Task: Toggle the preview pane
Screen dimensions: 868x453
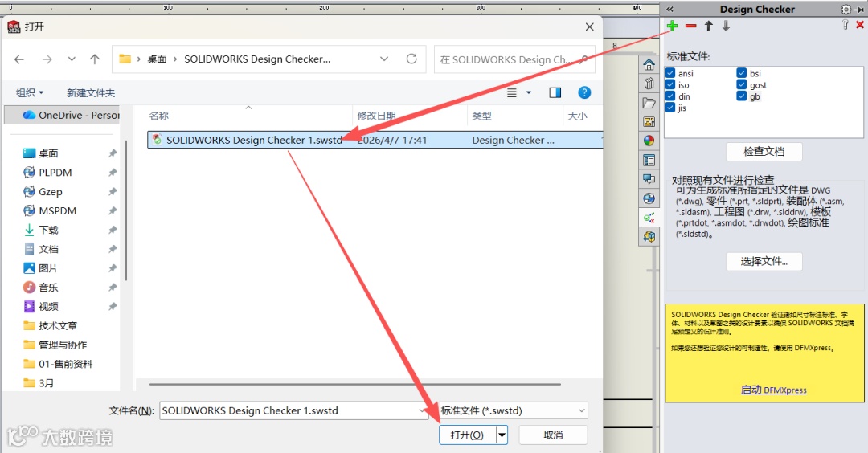Action: (555, 93)
